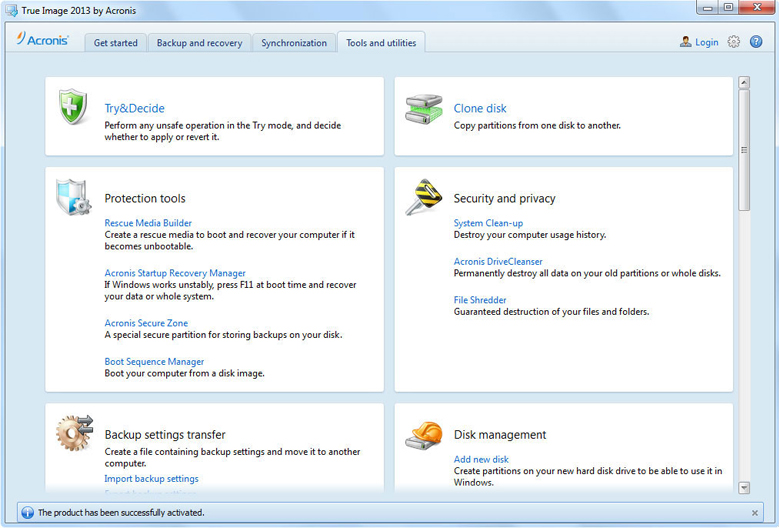
Task: Click the Protection tools gear icon
Action: [74, 198]
